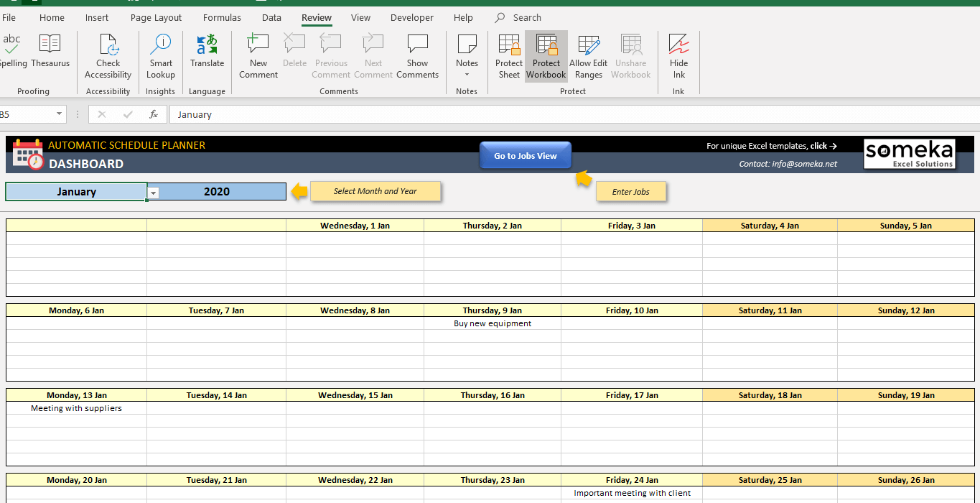The width and height of the screenshot is (980, 503).
Task: Click the Enter Jobs button
Action: (x=630, y=191)
